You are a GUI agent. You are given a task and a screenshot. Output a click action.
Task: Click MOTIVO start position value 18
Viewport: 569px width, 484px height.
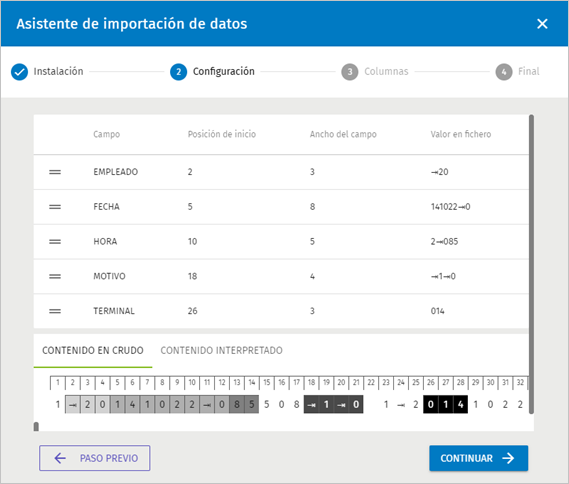[192, 276]
